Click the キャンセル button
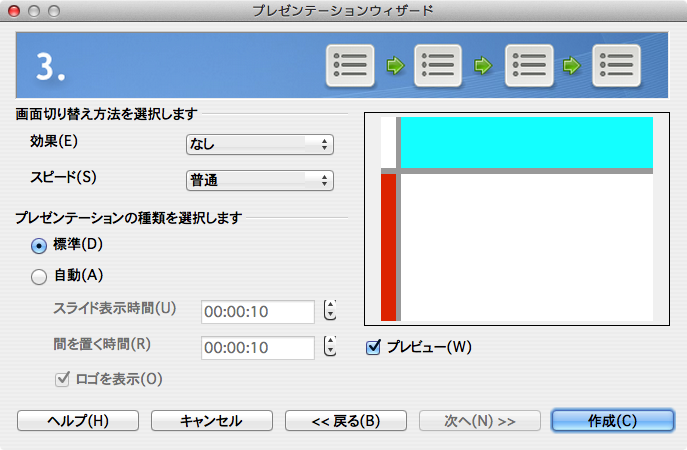This screenshot has width=687, height=450. (210, 421)
